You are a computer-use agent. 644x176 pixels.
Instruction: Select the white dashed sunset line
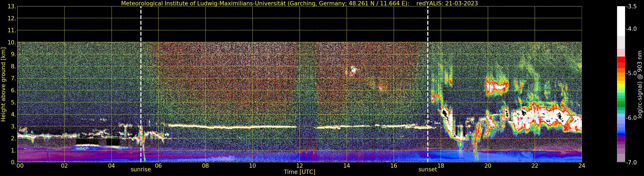[428, 84]
